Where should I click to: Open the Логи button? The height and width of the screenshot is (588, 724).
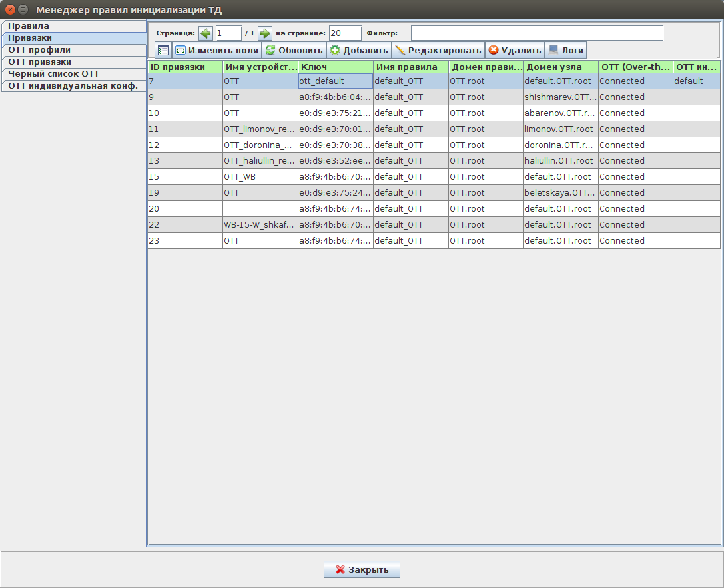point(566,50)
